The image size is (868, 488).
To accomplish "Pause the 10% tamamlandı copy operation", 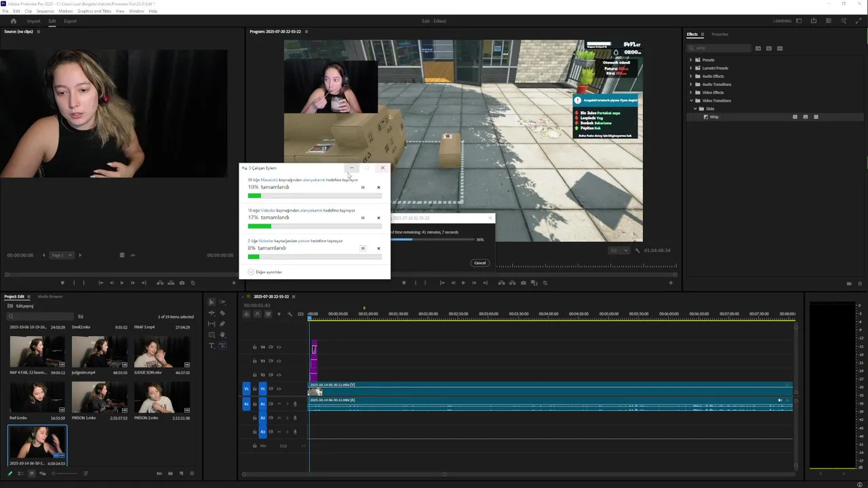I will tap(362, 187).
